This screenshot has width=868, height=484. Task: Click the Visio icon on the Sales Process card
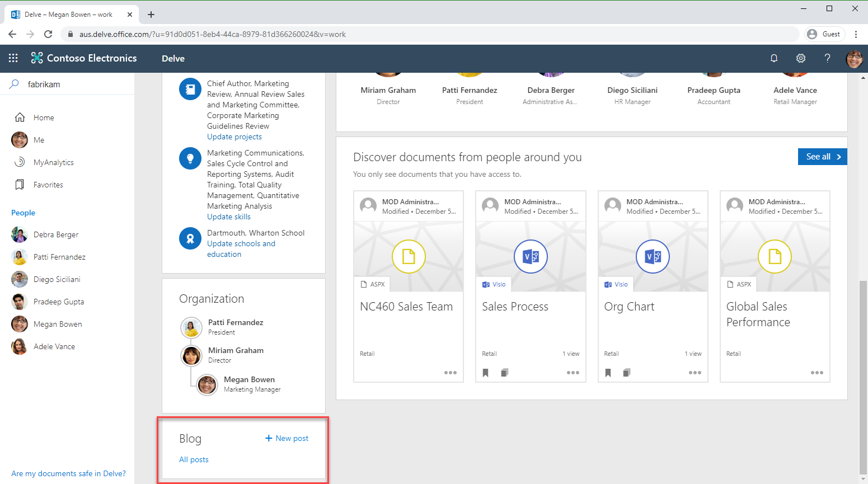531,256
